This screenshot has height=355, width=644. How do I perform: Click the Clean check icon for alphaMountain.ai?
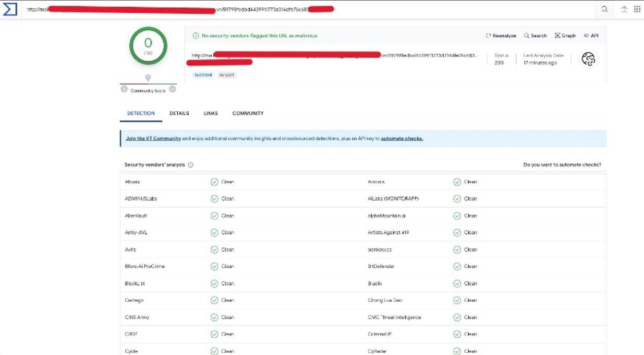[457, 216]
